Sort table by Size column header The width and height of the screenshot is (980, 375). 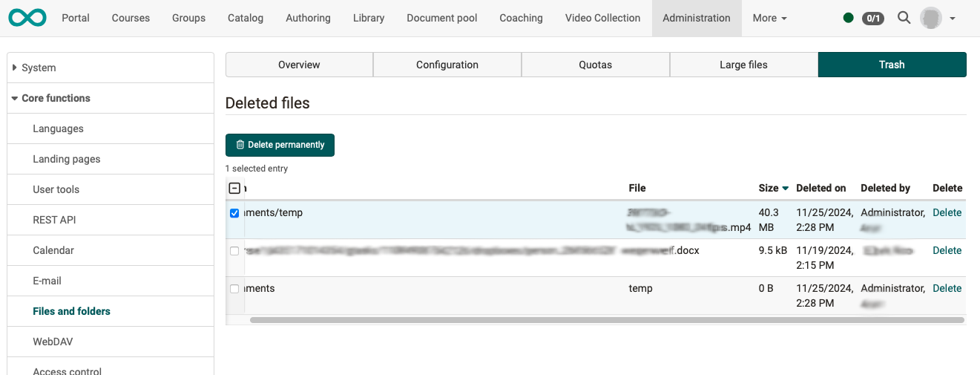769,188
